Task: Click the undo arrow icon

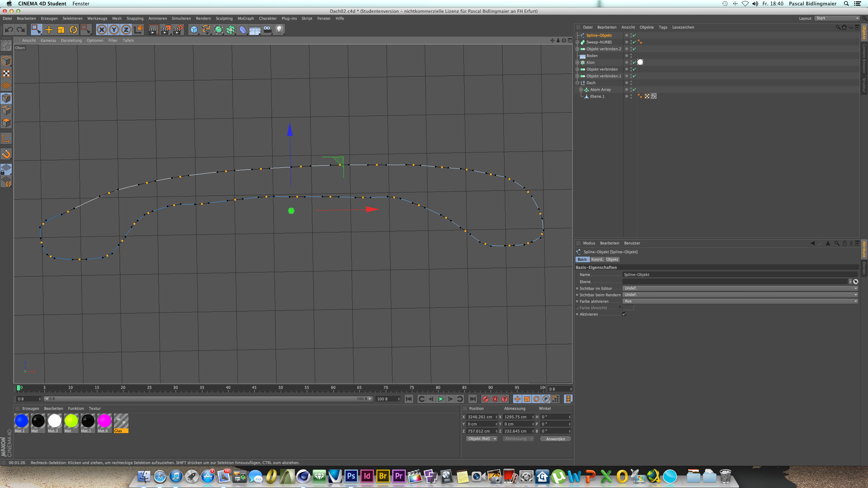Action: click(9, 30)
